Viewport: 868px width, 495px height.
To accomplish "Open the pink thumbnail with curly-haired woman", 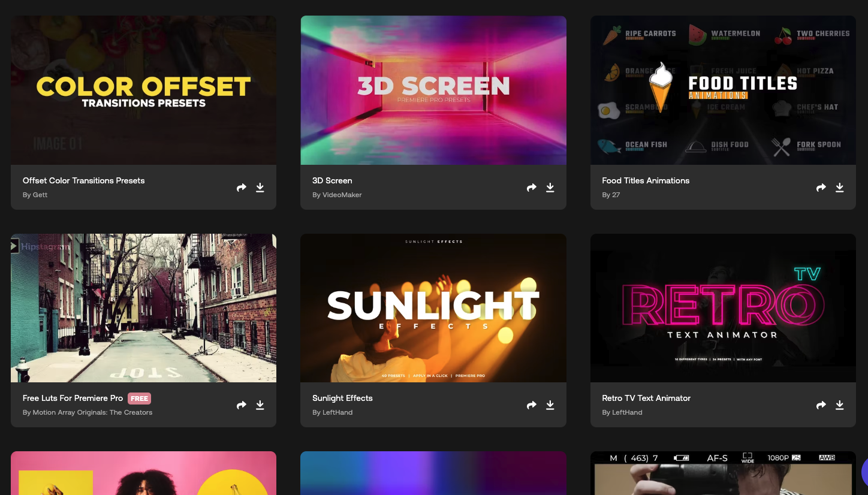I will point(143,473).
